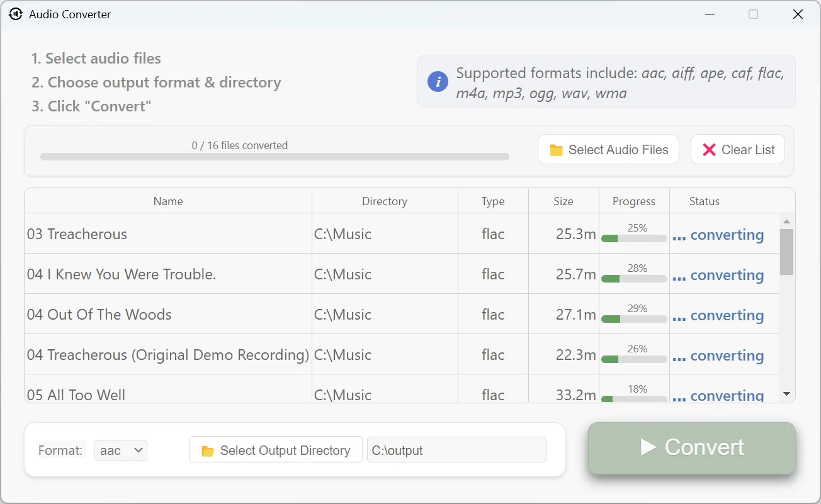Click the folder icon on Select Audio Files

click(x=557, y=149)
